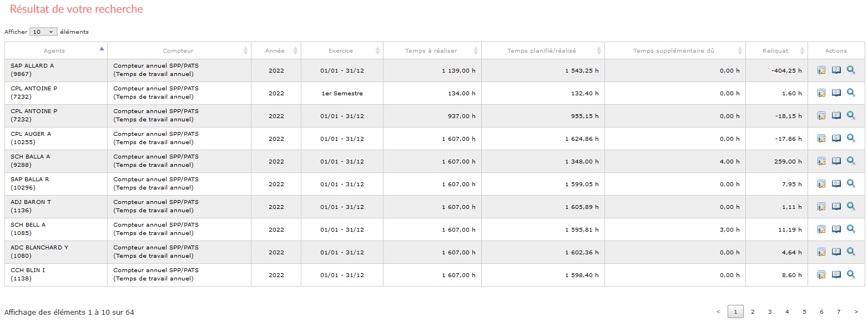The image size is (868, 322).
Task: Click the edit icon for SAP ALLARD A
Action: point(821,70)
